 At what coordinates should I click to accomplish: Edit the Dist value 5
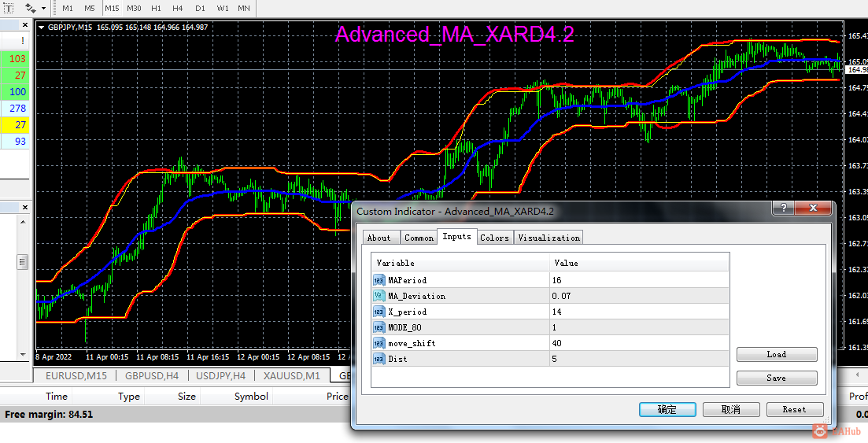click(639, 359)
